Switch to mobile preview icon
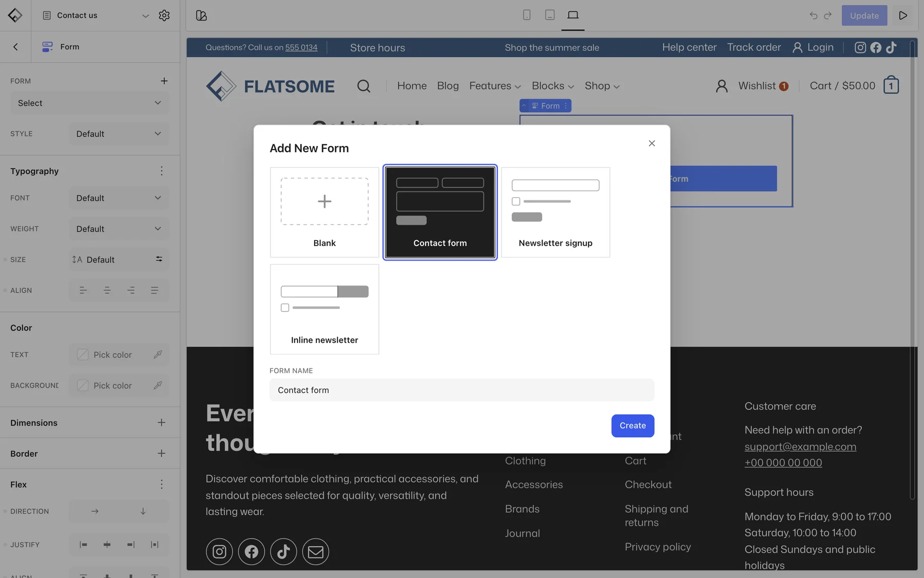924x578 pixels. point(527,15)
